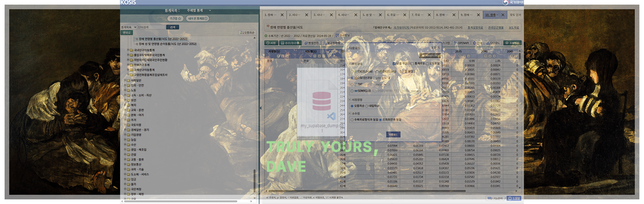Collapse the 시점정렬 section toggle

click(x=349, y=99)
